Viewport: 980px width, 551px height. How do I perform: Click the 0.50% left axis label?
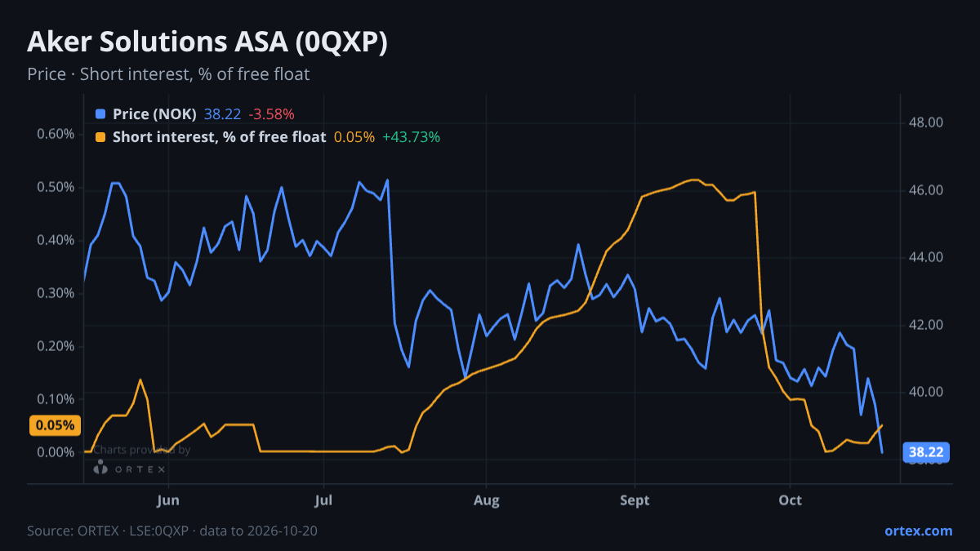click(x=56, y=187)
